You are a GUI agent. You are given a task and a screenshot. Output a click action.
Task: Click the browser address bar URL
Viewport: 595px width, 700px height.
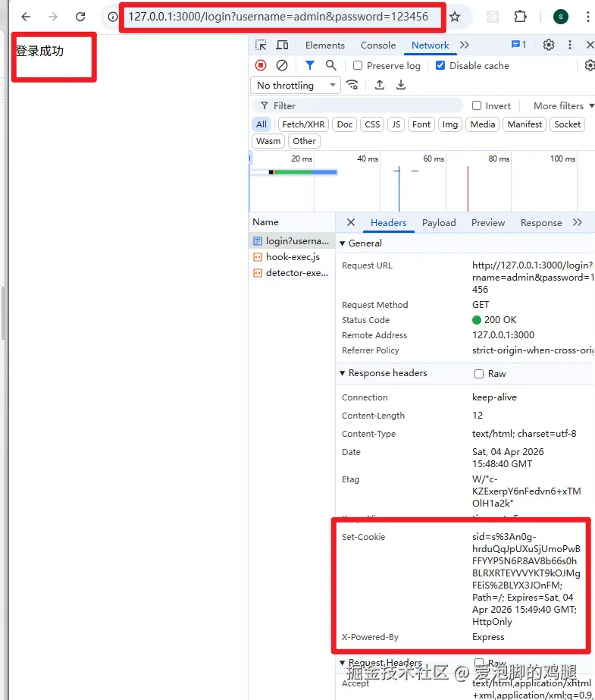coord(278,17)
